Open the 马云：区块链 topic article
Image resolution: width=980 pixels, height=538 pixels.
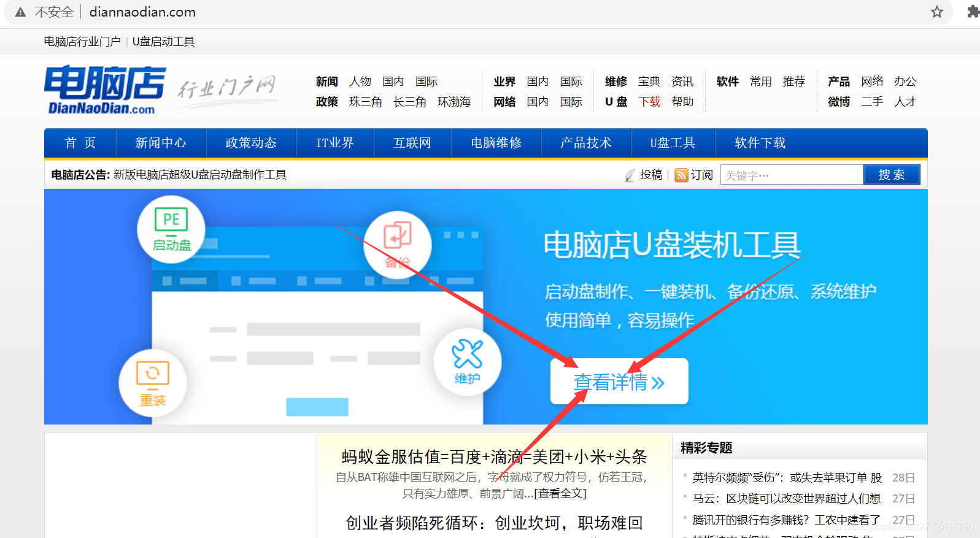pyautogui.click(x=787, y=499)
